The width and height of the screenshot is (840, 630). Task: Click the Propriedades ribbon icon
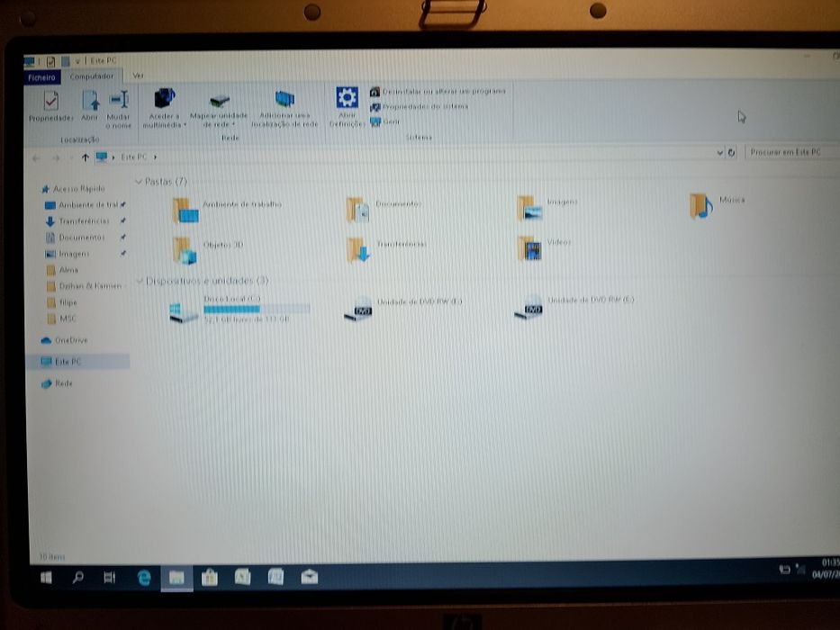click(51, 106)
